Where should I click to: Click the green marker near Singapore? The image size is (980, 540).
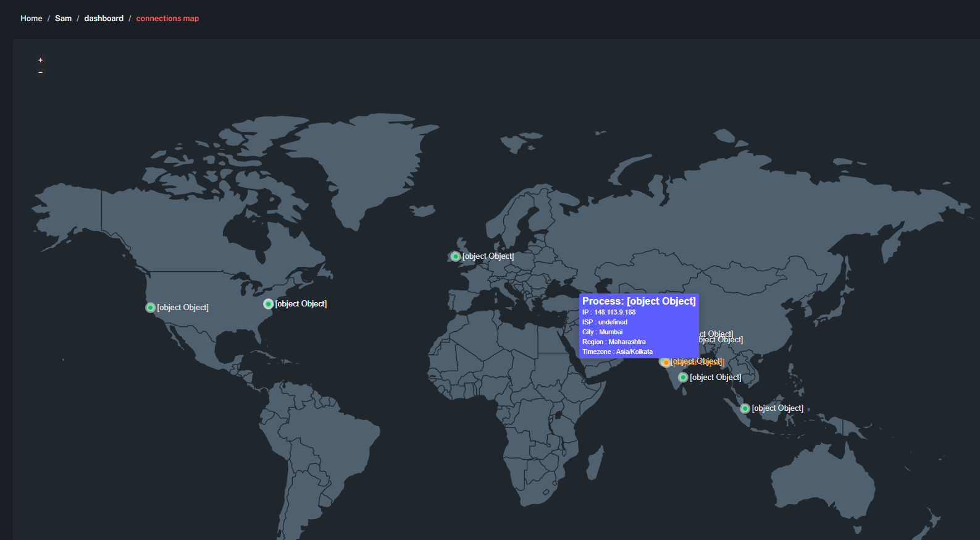[745, 408]
